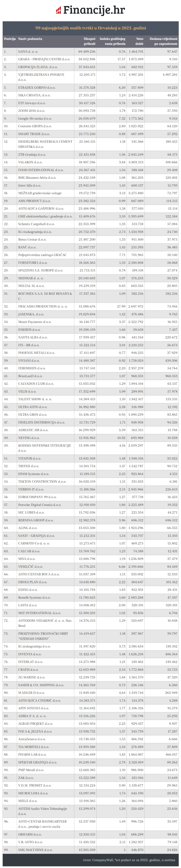This screenshot has height=868, width=181.
Task: Click the Dodana vrijednost po zaposlenom header
Action: click(x=163, y=41)
